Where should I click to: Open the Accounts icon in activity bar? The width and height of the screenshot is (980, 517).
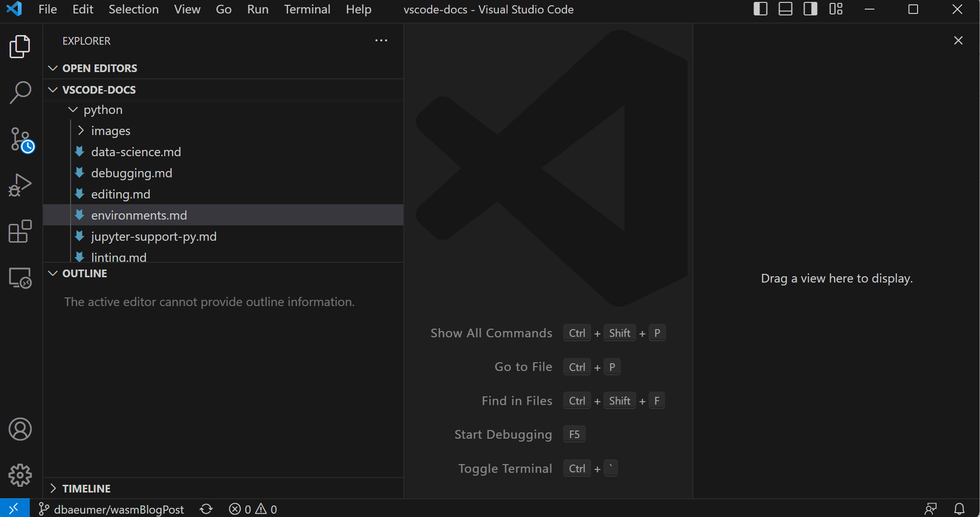20,429
